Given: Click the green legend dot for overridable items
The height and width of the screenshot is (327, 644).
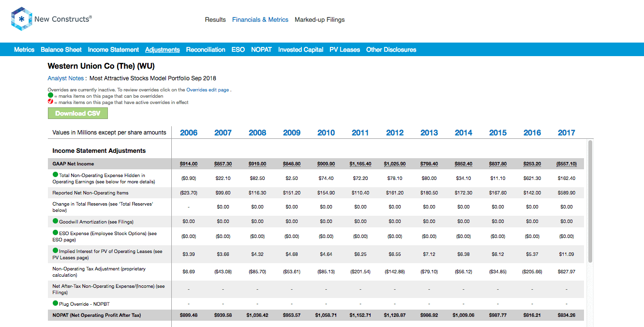Looking at the screenshot, I should click(50, 96).
